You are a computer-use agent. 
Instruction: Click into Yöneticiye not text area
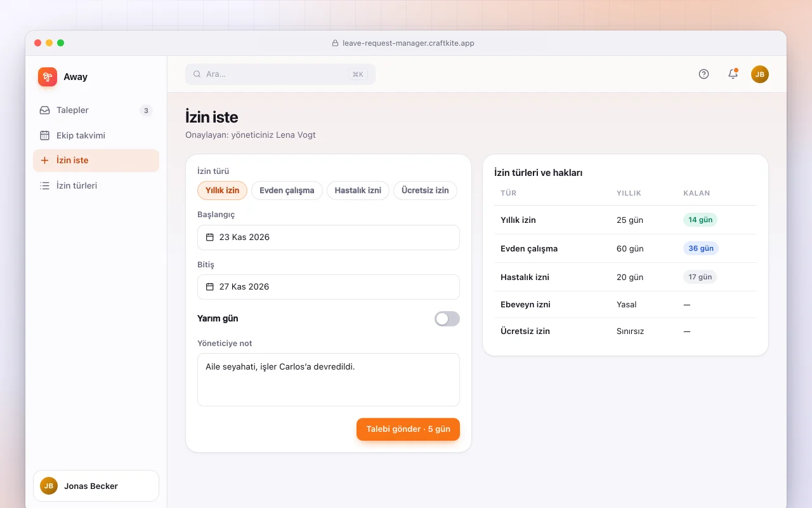pos(329,380)
